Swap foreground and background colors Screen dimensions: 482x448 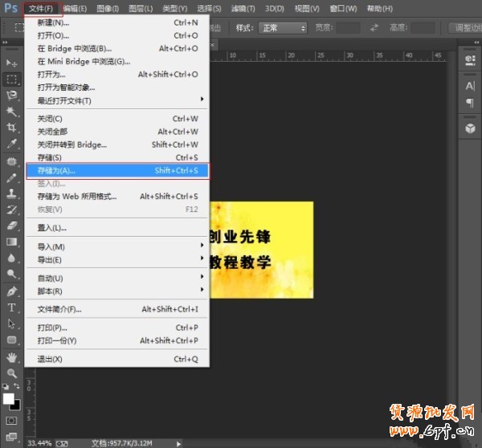click(20, 391)
